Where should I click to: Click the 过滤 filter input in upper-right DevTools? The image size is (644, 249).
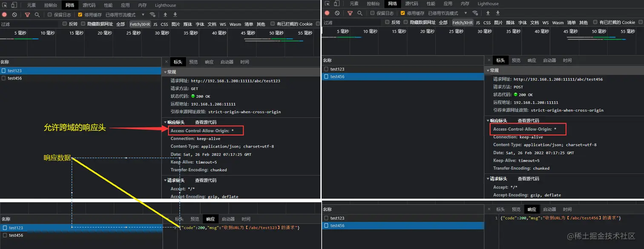pos(352,23)
